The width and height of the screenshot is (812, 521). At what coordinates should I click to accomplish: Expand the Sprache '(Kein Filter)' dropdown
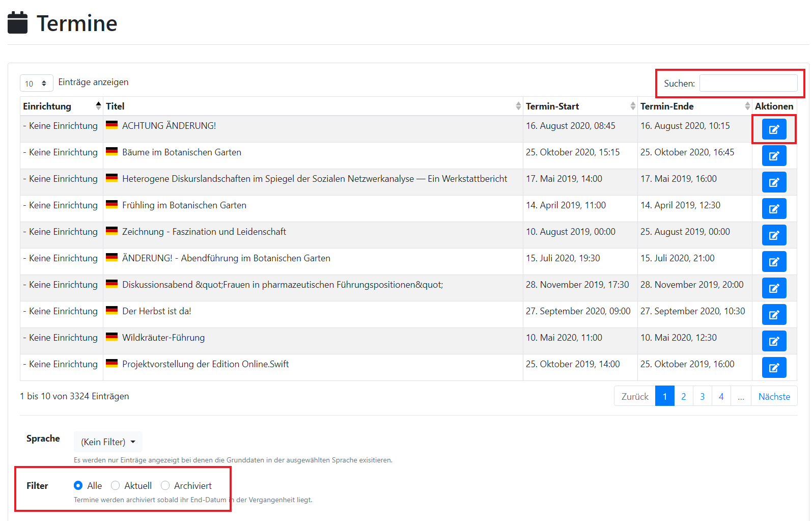click(x=108, y=442)
